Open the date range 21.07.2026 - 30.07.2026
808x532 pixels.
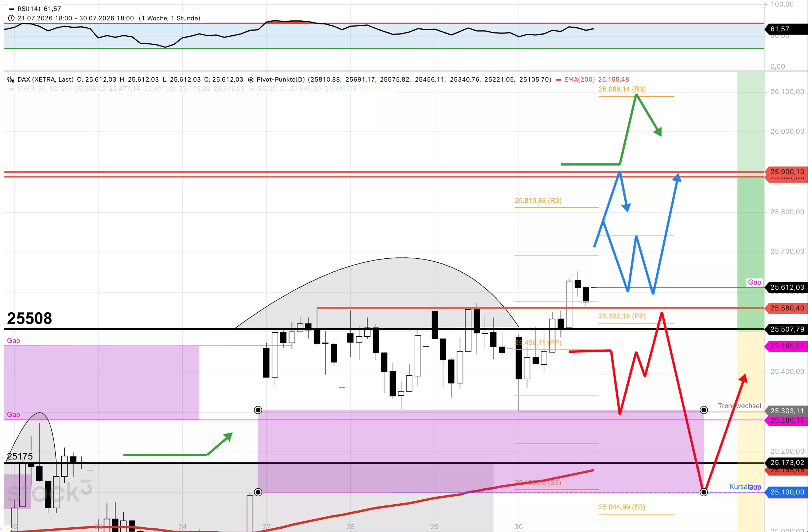76,18
